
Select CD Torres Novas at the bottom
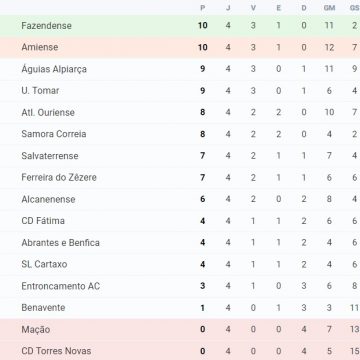click(56, 351)
